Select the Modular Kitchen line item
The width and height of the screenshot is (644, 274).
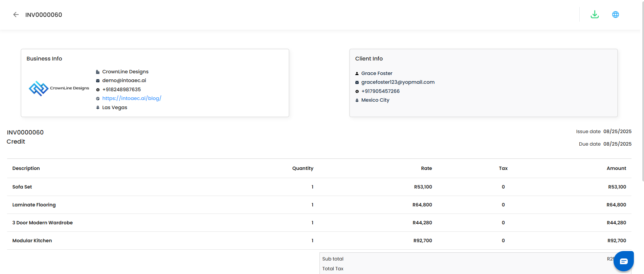pos(32,241)
